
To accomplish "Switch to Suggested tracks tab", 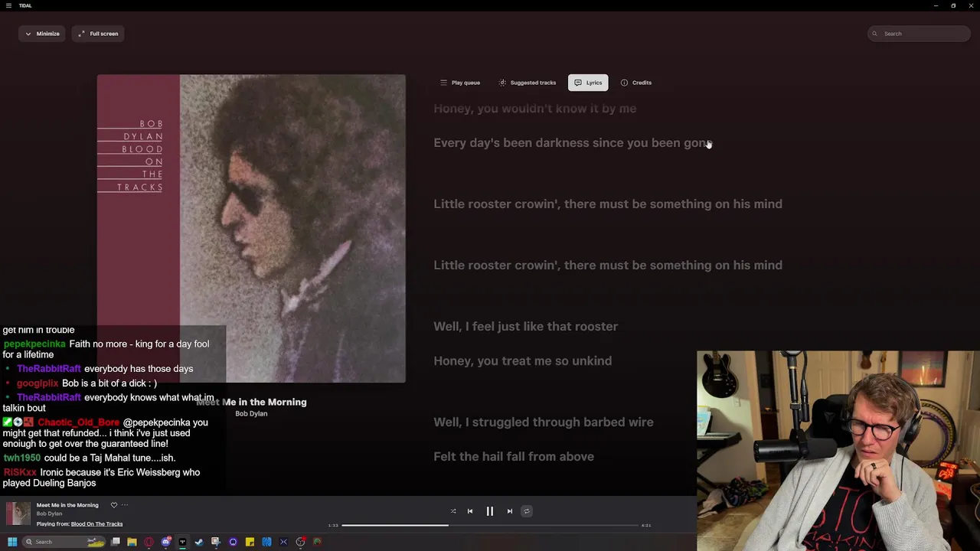I will [528, 83].
